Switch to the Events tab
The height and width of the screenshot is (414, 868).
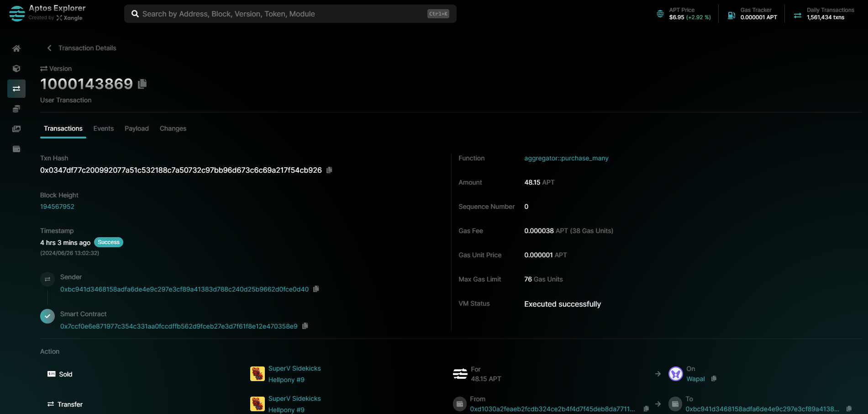(x=103, y=128)
